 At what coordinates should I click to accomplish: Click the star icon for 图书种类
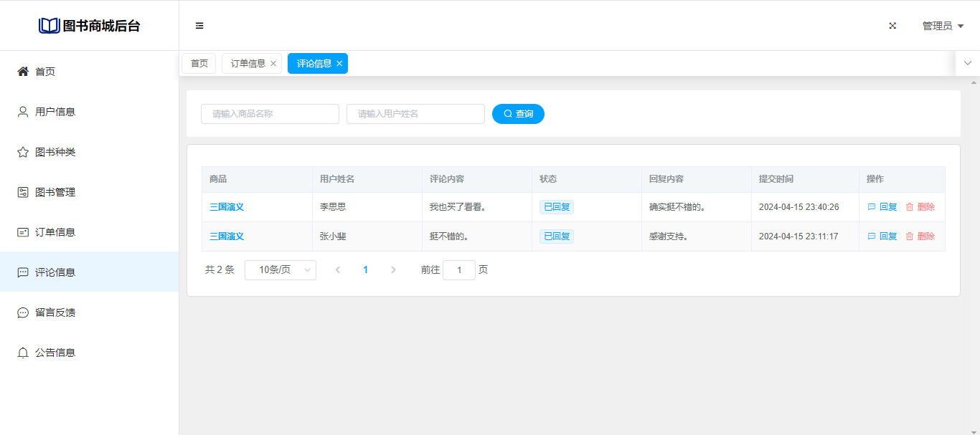pyautogui.click(x=23, y=152)
